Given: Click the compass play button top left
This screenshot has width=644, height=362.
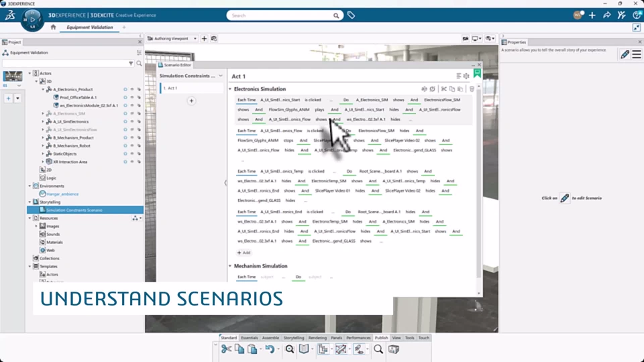Looking at the screenshot, I should [x=32, y=19].
